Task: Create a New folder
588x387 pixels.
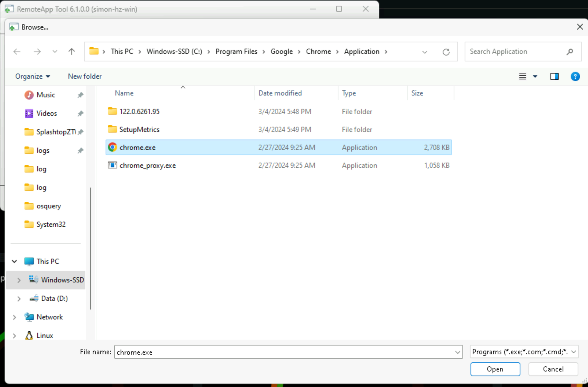Action: coord(85,76)
